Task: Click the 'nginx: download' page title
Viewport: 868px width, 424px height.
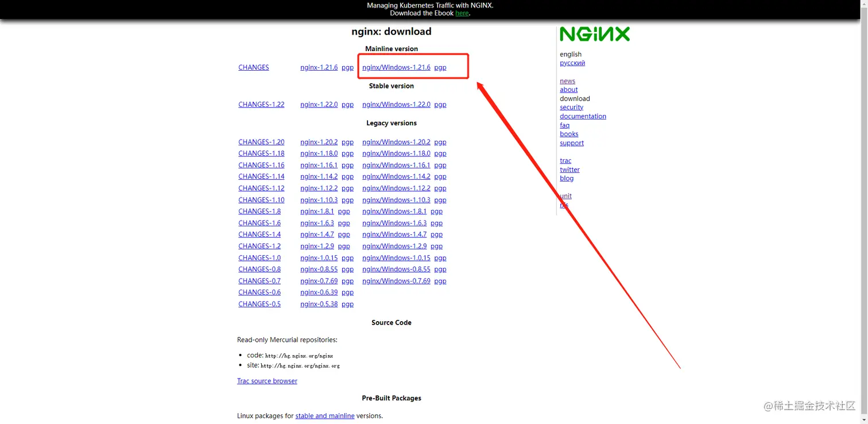Action: click(392, 32)
